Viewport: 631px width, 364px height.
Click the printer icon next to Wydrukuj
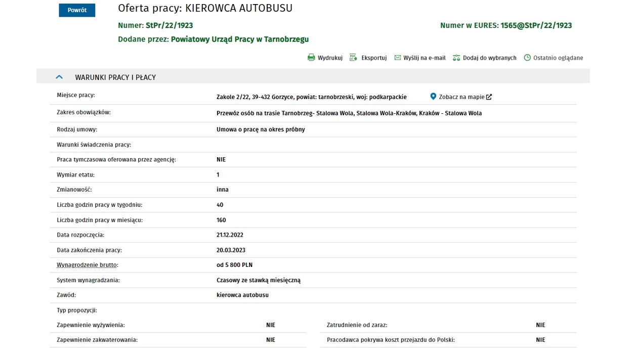[x=311, y=58]
